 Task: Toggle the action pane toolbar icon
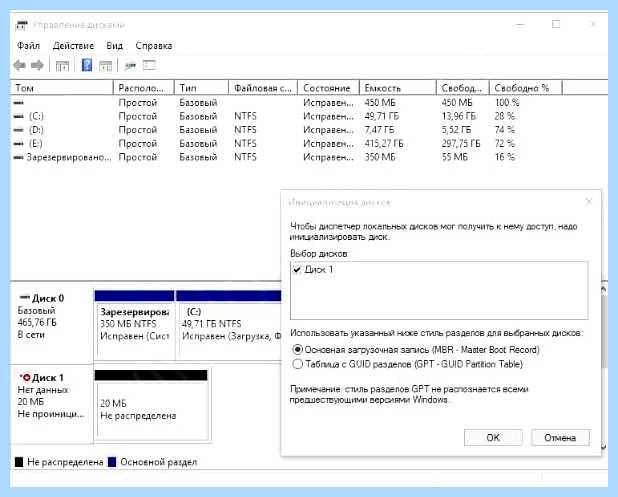coord(105,66)
